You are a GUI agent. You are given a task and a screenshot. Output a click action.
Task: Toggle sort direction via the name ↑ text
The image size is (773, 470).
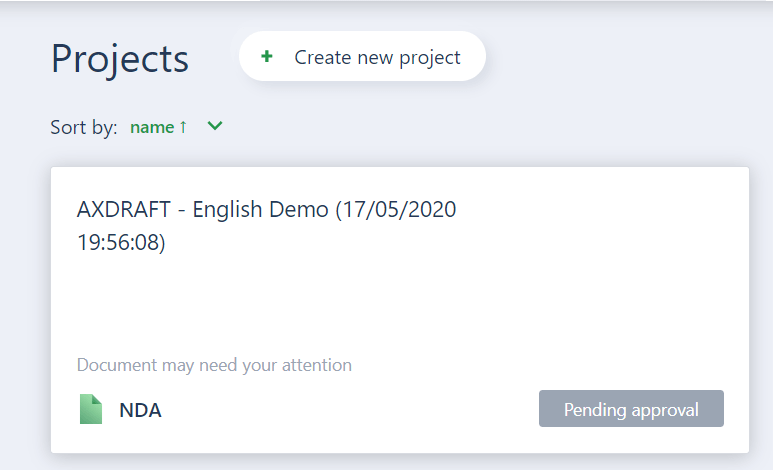158,127
